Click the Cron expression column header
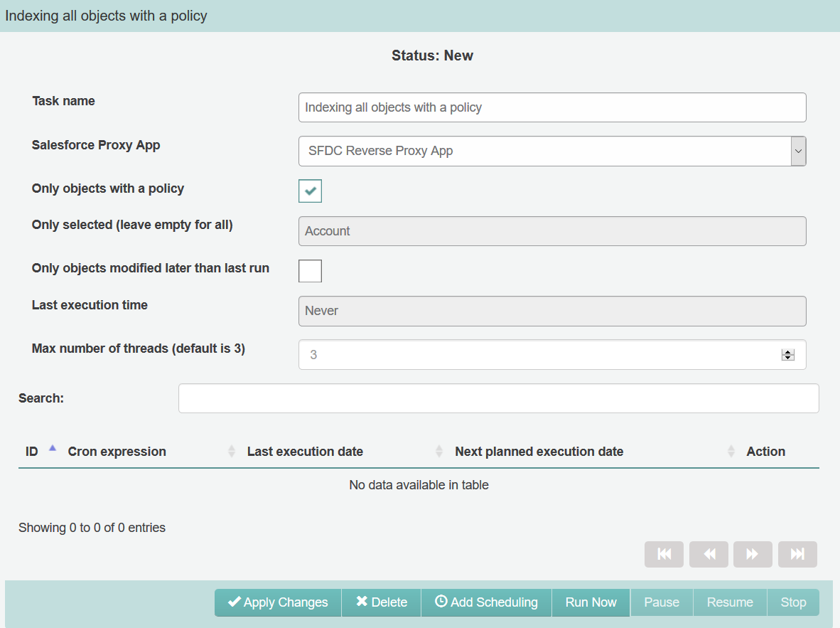840x628 pixels. (x=117, y=452)
